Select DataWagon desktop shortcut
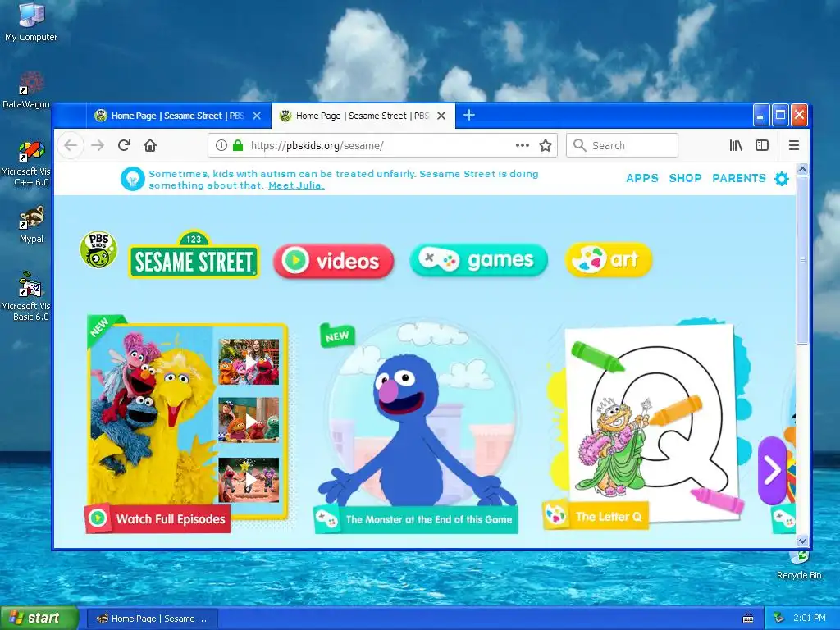Image resolution: width=840 pixels, height=630 pixels. tap(26, 90)
